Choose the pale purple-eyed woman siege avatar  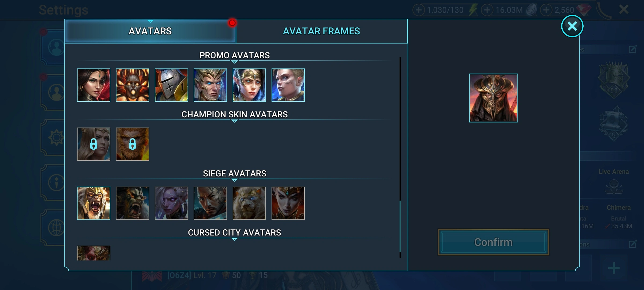171,203
